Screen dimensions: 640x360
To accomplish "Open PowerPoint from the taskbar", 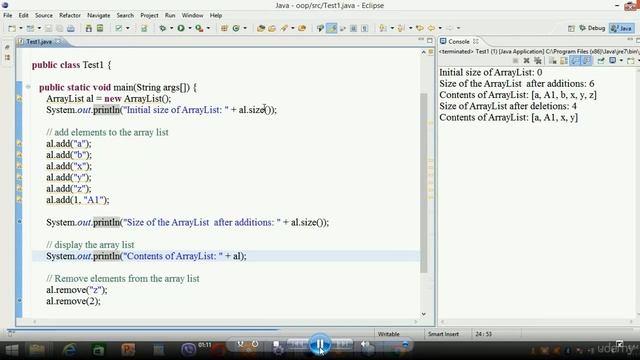I will pos(128,350).
